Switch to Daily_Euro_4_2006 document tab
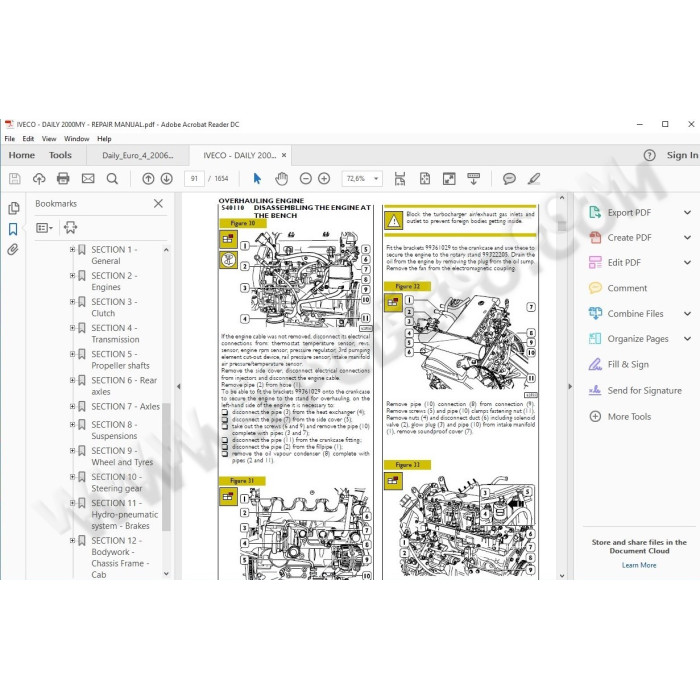 138,155
